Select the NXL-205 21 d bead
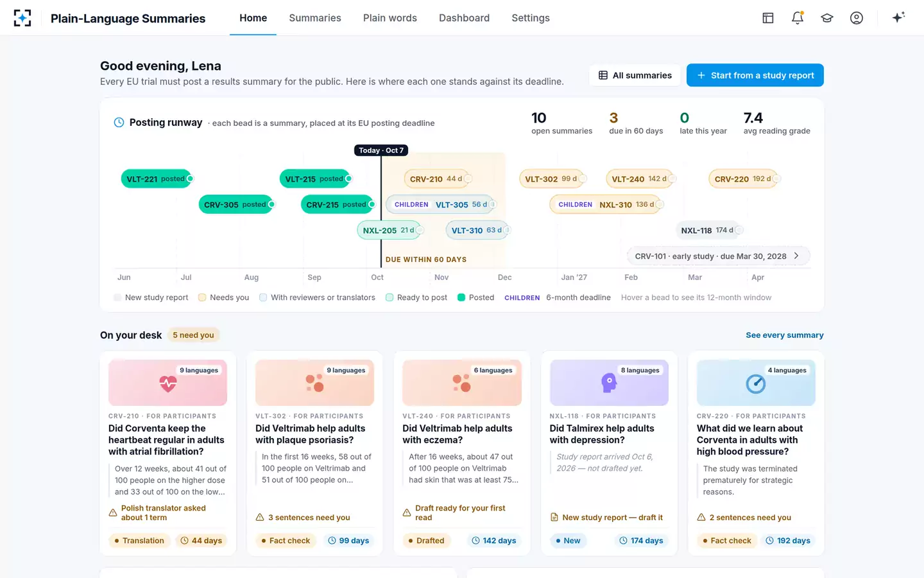The image size is (924, 578). click(x=390, y=230)
